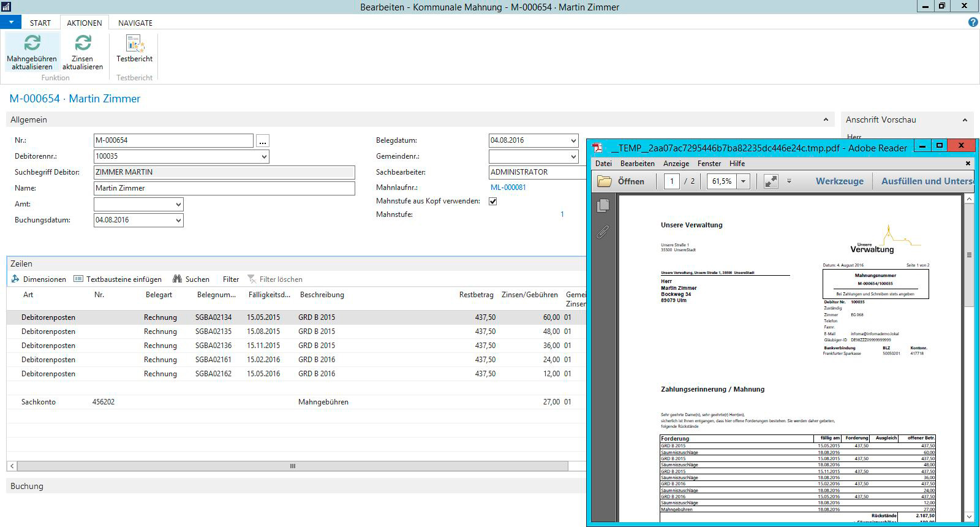Click the Dimensionen icon in Zeilen
Viewport: 980px width, 527px height.
[16, 279]
